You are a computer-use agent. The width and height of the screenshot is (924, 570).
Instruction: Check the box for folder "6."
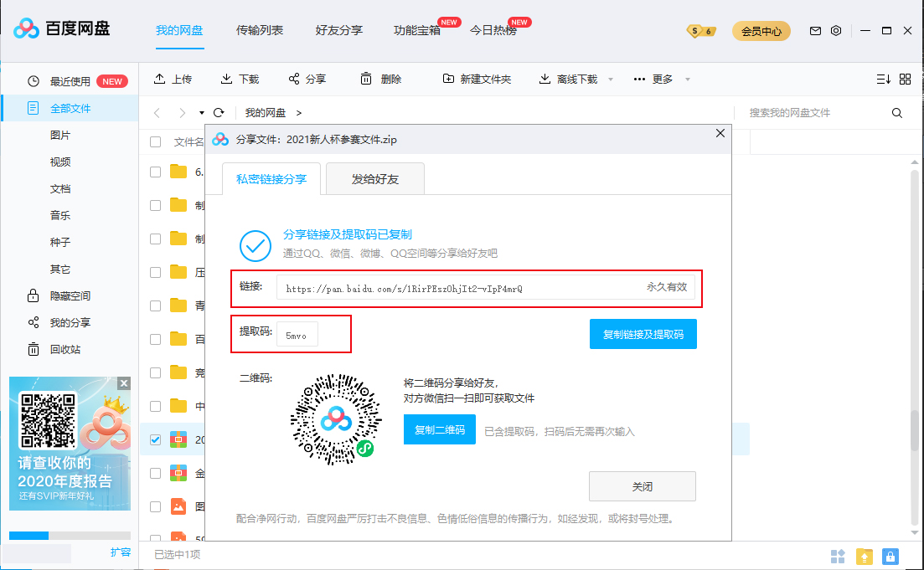[156, 172]
